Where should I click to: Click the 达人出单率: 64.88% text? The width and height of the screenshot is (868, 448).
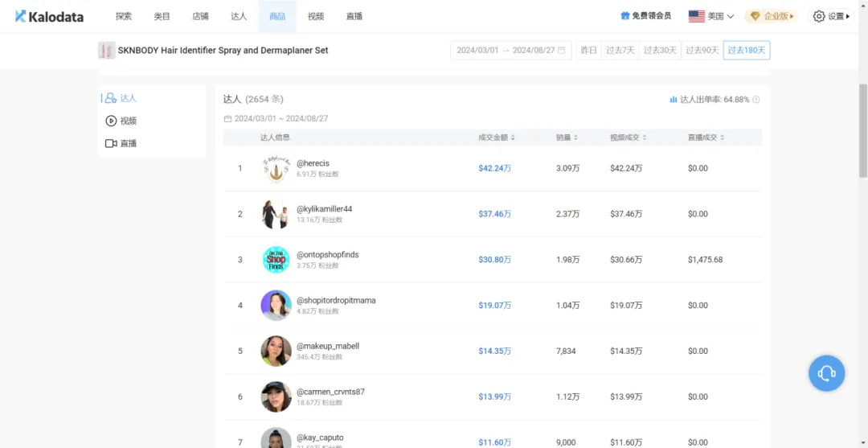click(714, 100)
